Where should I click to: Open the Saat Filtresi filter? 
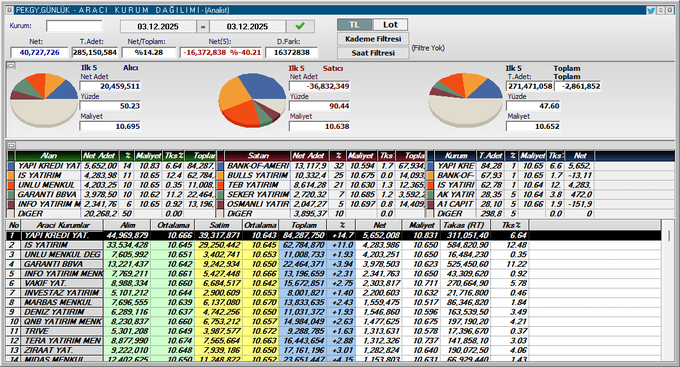point(373,53)
